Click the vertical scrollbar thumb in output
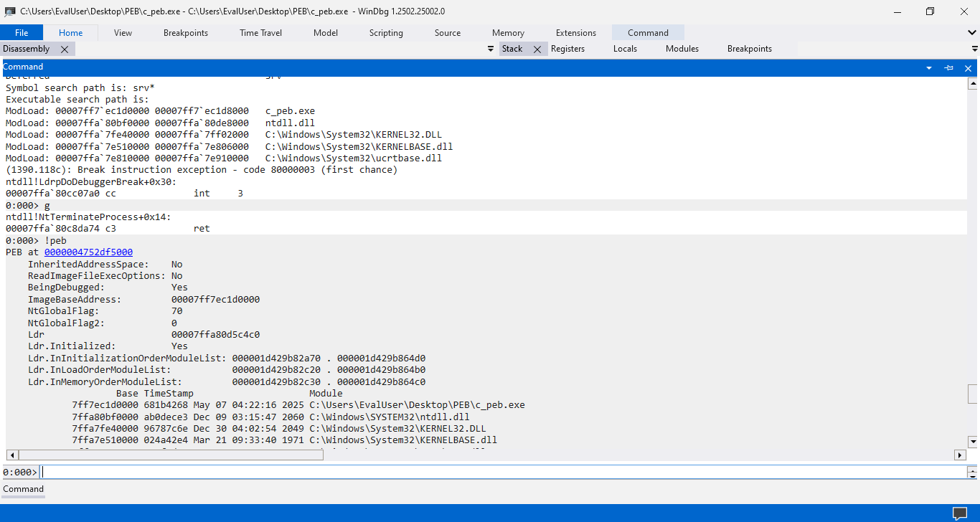Image resolution: width=980 pixels, height=522 pixels. click(x=973, y=394)
